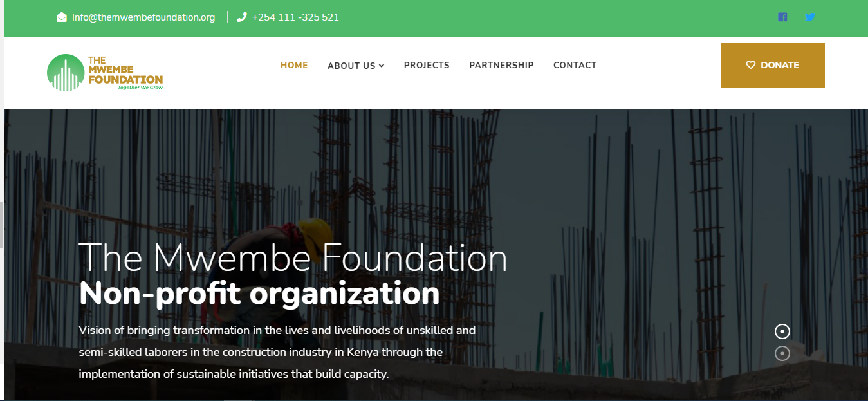The width and height of the screenshot is (868, 401).
Task: Click the Mwembe Foundation logo
Action: point(105,72)
